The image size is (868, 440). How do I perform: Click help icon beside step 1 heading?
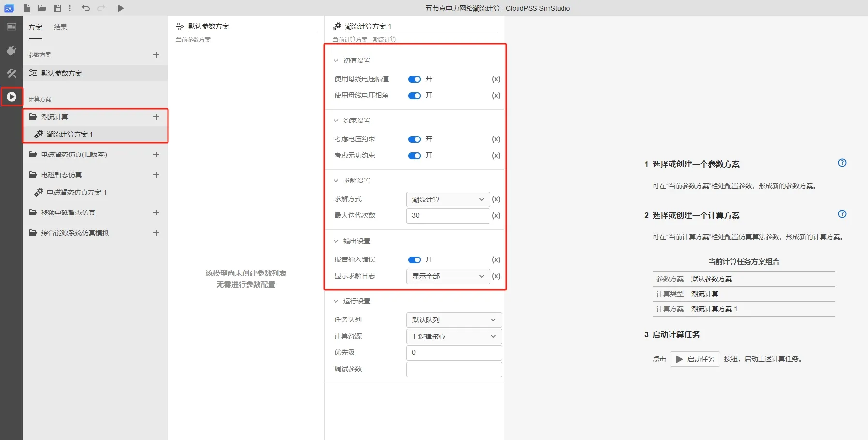842,163
